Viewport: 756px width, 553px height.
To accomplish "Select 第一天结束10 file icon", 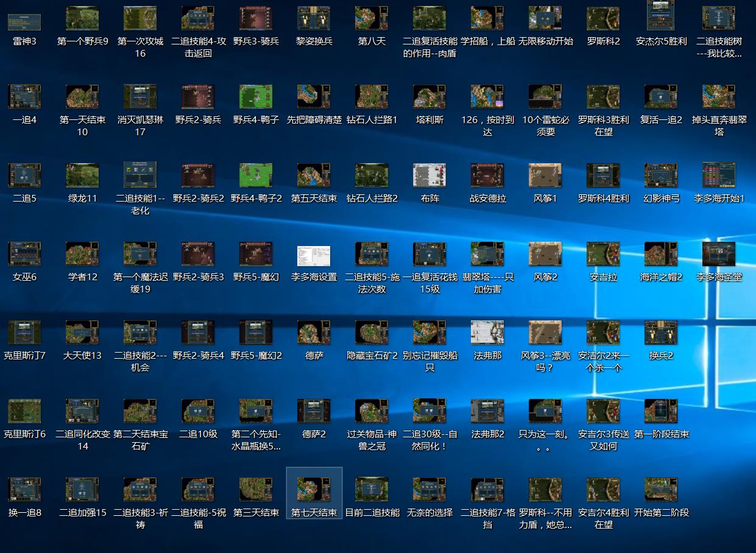I will pyautogui.click(x=82, y=97).
